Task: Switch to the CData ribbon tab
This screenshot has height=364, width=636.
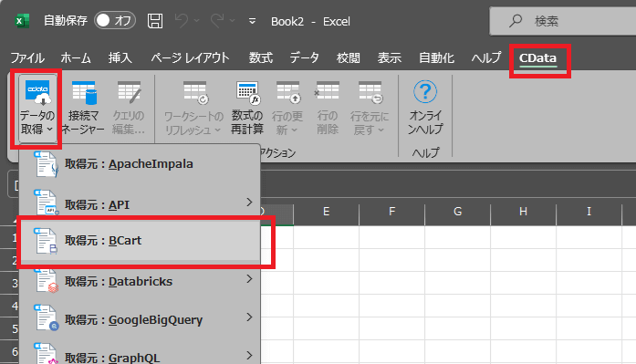Action: (x=537, y=58)
